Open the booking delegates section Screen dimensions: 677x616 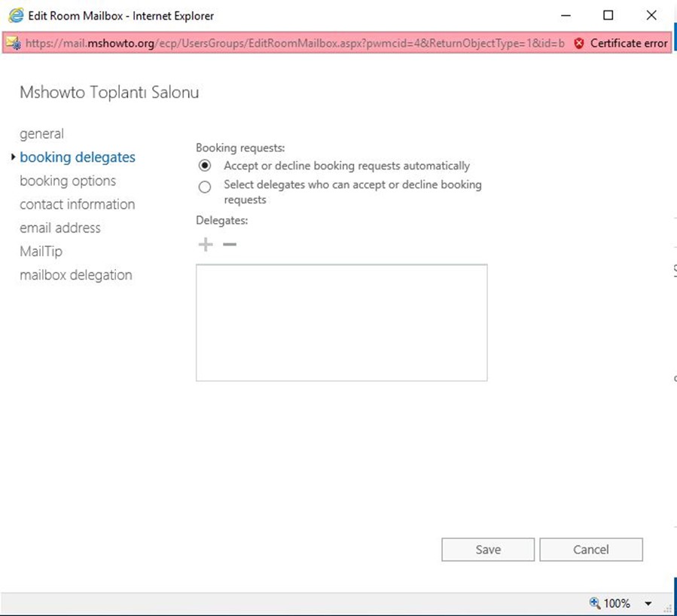78,157
